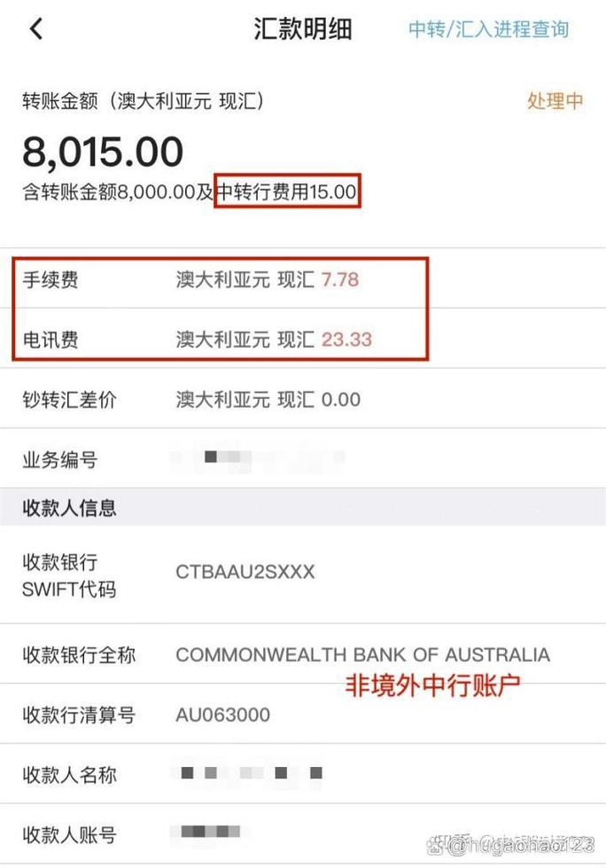Click the 手续费 label

(50, 280)
